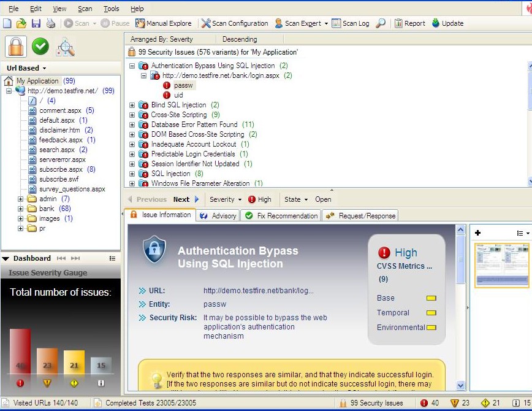Switch to Application Data magnifier view
The height and width of the screenshot is (411, 532).
65,47
